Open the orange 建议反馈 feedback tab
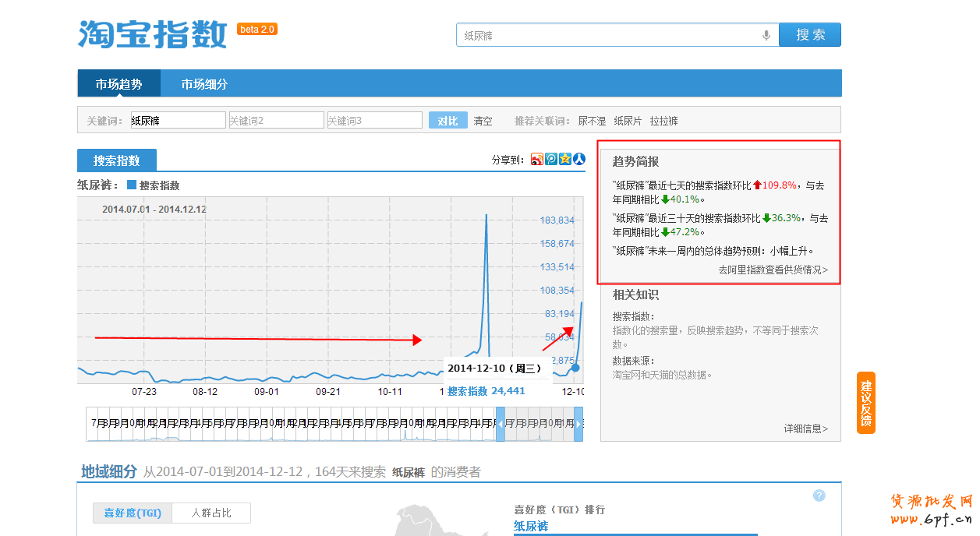The width and height of the screenshot is (980, 536). [865, 403]
